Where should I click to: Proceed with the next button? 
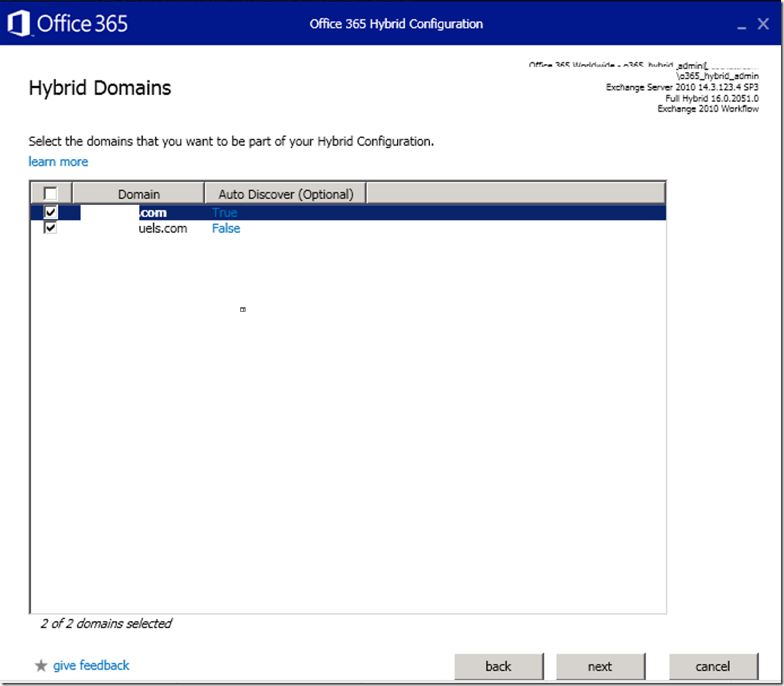(600, 666)
